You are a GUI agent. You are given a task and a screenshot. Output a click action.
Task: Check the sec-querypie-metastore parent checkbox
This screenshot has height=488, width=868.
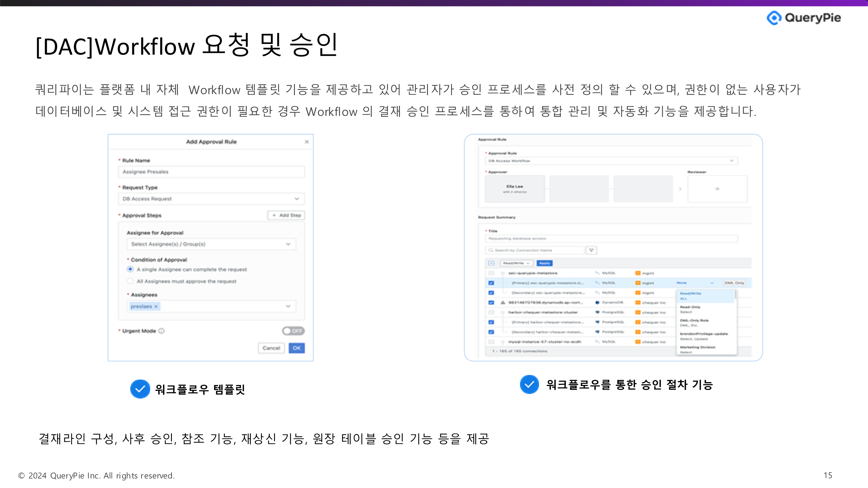click(491, 273)
